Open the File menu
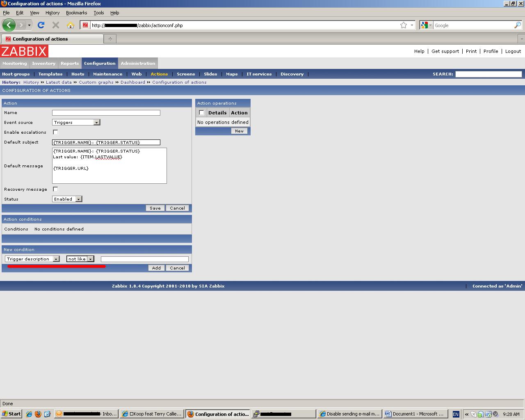Image resolution: width=525 pixels, height=420 pixels. point(6,13)
